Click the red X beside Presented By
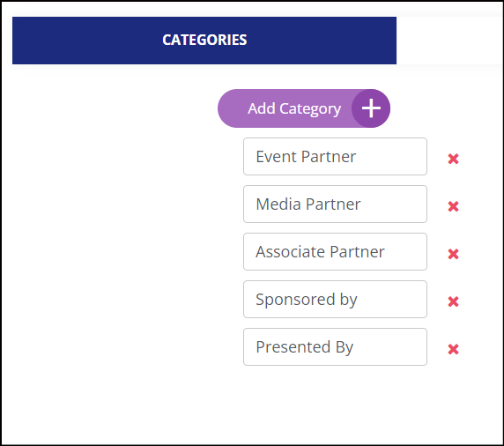 pos(453,349)
